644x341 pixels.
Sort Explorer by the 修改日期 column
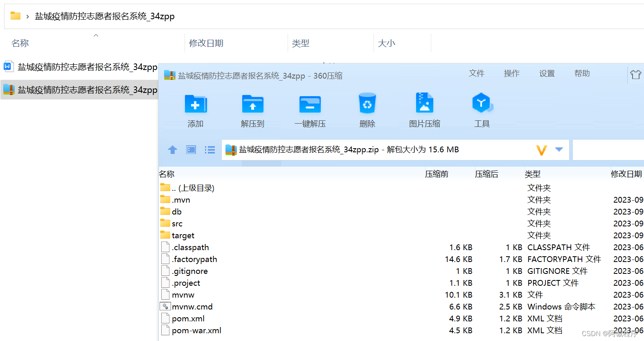206,43
